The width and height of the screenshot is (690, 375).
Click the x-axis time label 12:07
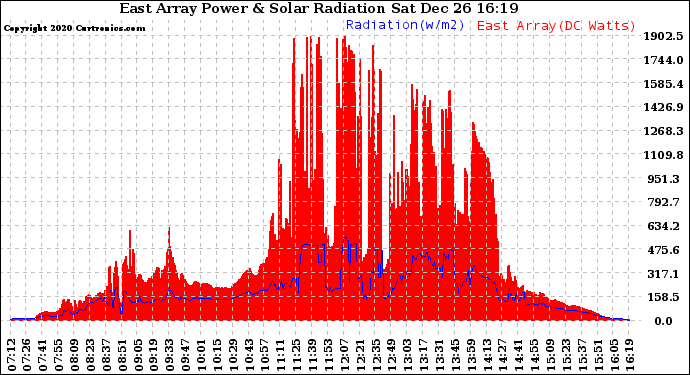(x=344, y=355)
